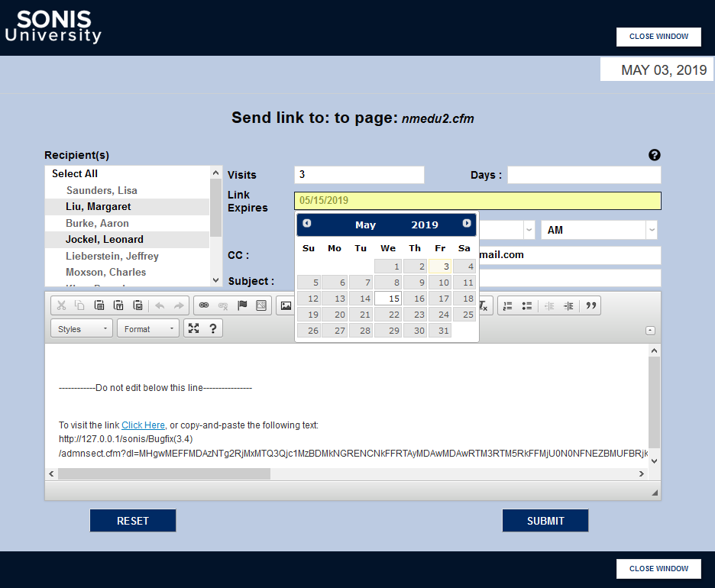Increase the indent

[x=568, y=305]
